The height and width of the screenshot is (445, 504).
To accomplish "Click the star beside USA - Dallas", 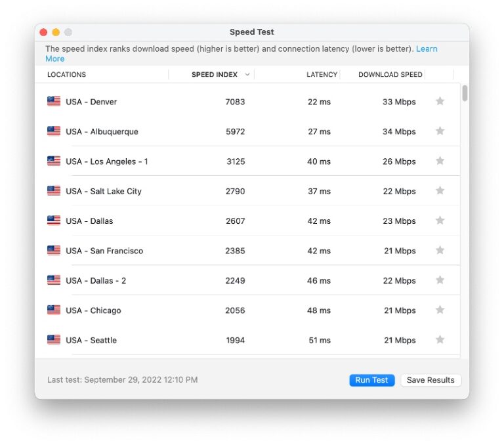I will tap(440, 221).
